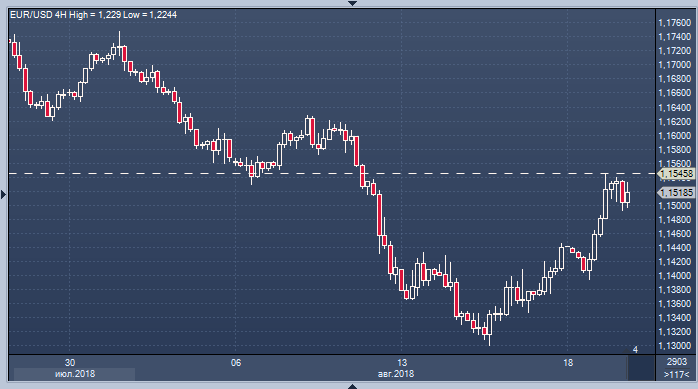Click the bottom expand arrow below the chart
The width and height of the screenshot is (698, 389).
point(352,386)
